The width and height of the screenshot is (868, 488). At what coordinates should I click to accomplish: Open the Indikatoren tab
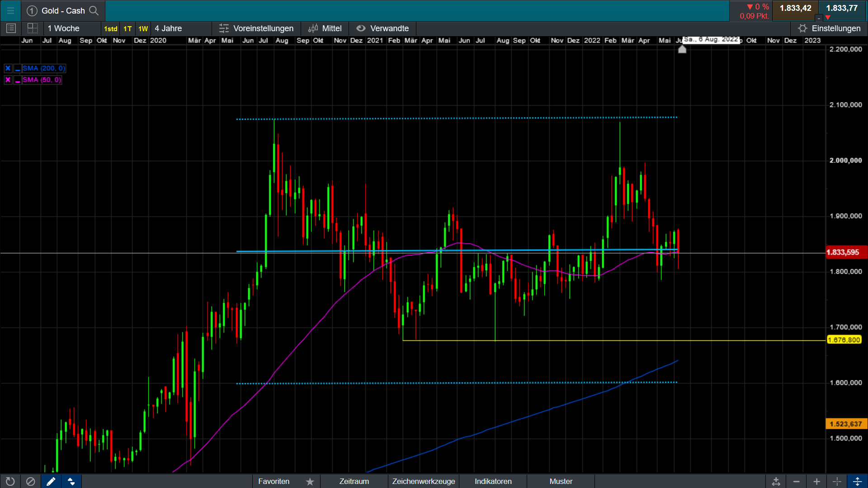coord(493,482)
